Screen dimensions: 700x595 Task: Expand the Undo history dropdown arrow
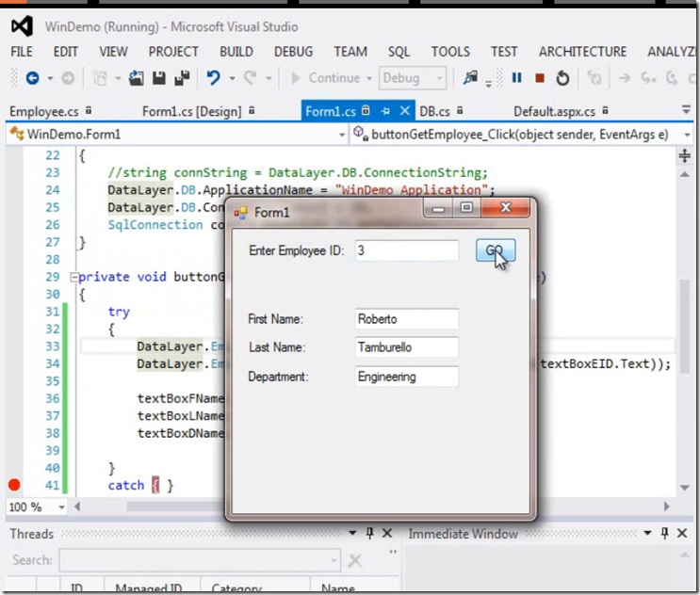click(x=232, y=78)
